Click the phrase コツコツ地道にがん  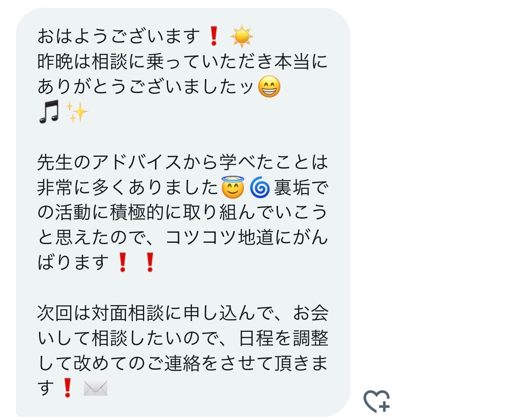pyautogui.click(x=247, y=238)
